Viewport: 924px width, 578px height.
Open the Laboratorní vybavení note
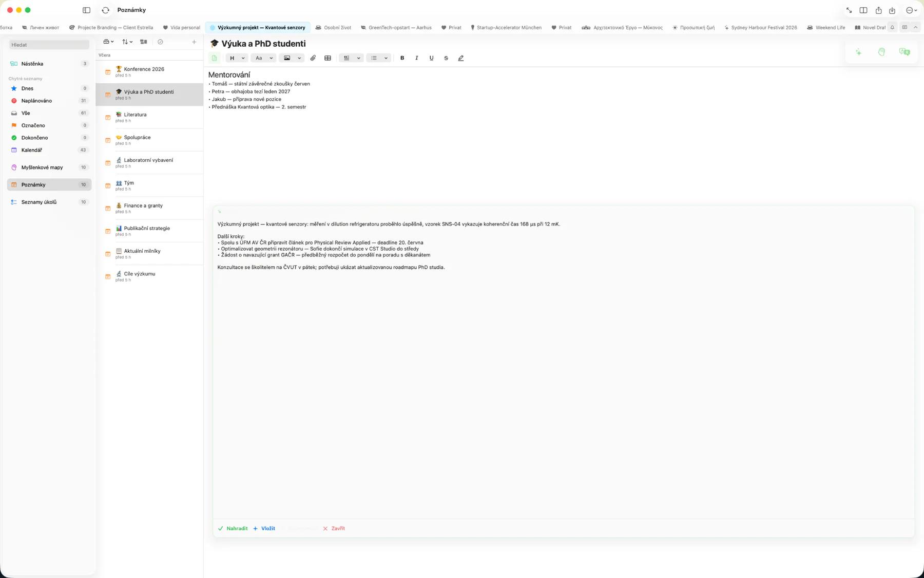(x=149, y=163)
